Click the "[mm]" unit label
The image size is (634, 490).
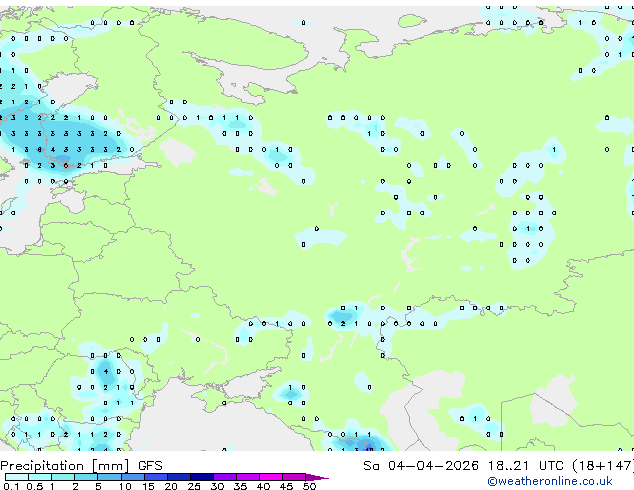click(110, 466)
